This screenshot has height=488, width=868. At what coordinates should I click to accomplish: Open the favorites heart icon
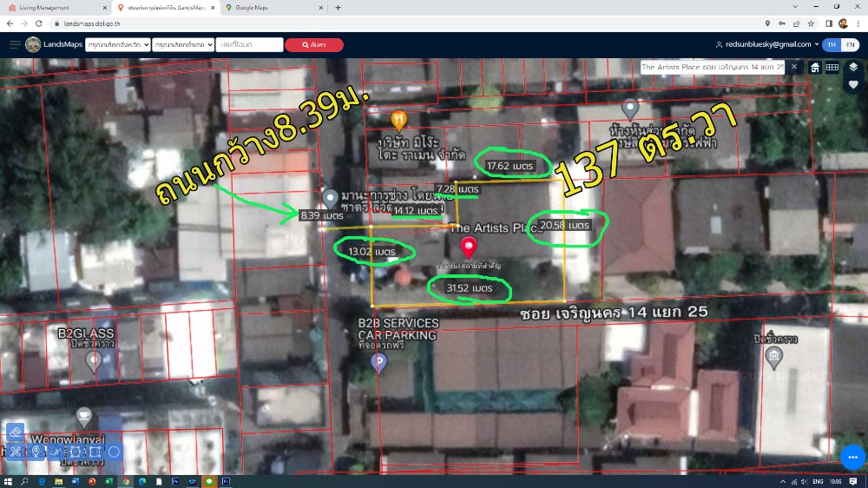(x=853, y=85)
